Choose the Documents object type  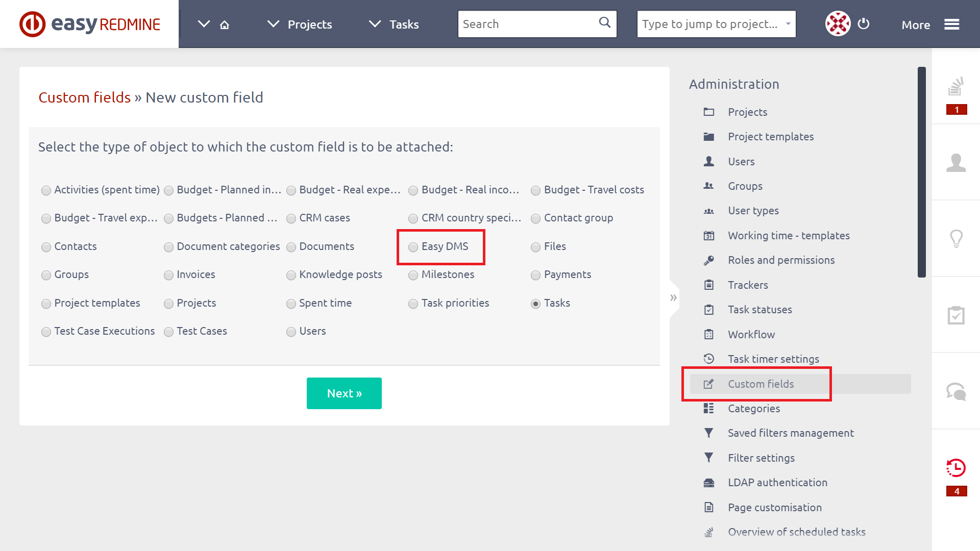[x=291, y=247]
